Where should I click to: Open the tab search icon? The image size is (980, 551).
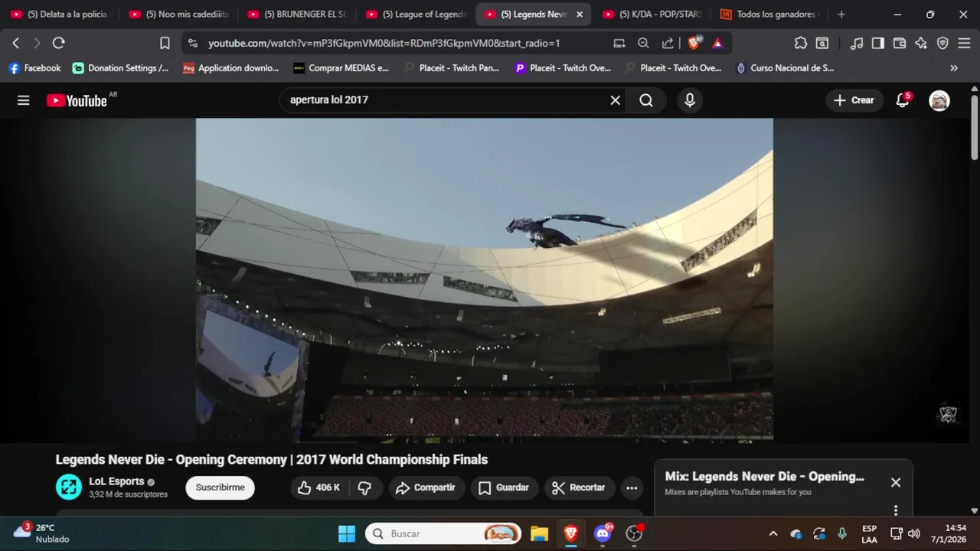[822, 43]
